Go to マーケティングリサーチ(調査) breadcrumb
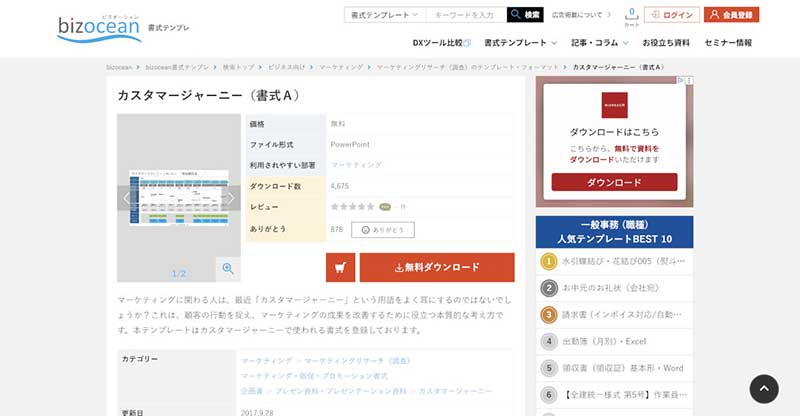The image size is (800, 416). (x=467, y=67)
